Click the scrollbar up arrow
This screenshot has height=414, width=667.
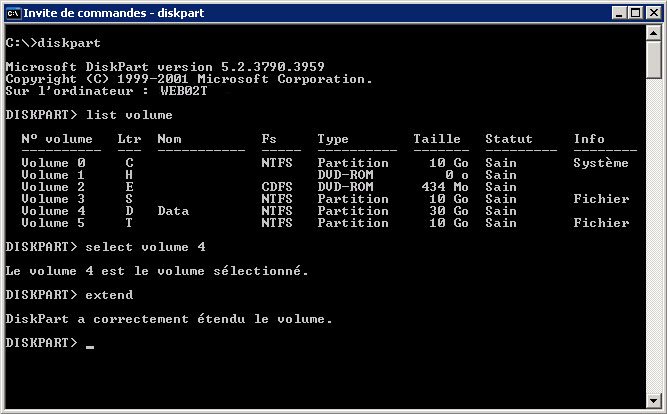[654, 34]
